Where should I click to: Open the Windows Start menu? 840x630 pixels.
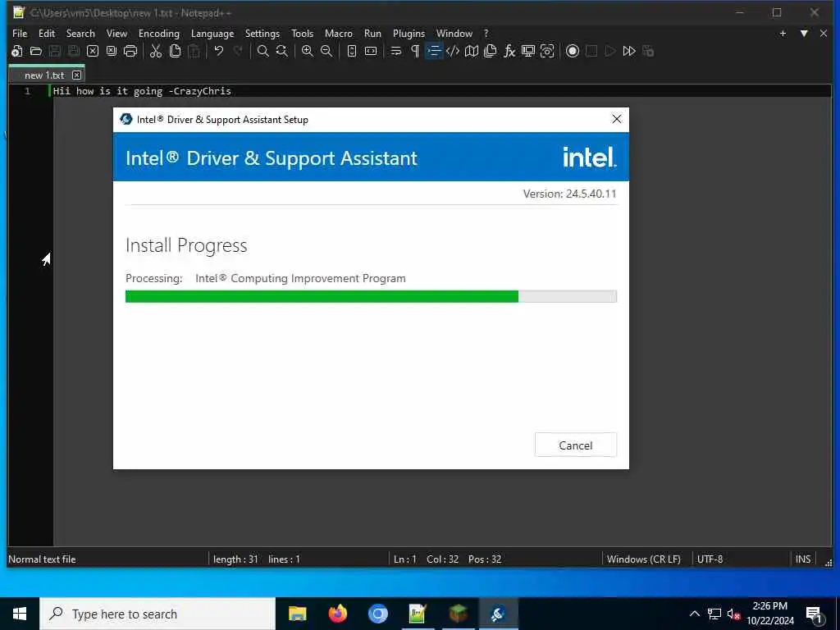20,614
